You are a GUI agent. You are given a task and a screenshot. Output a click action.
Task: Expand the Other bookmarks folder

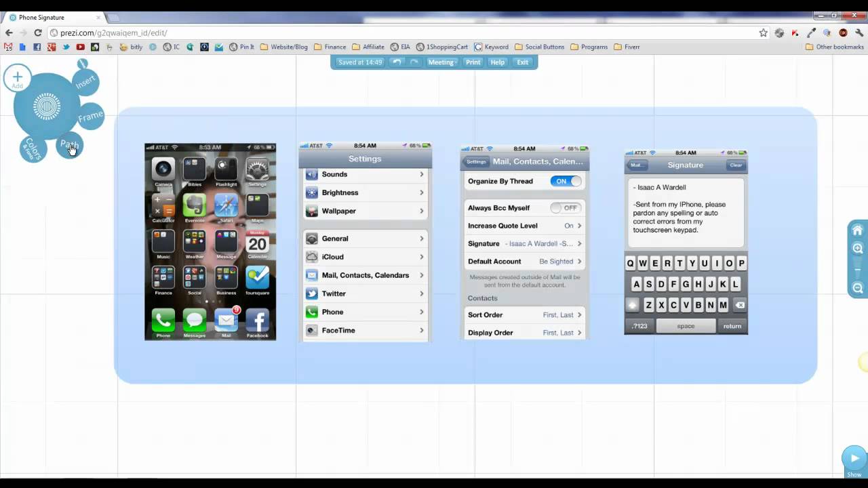point(834,47)
